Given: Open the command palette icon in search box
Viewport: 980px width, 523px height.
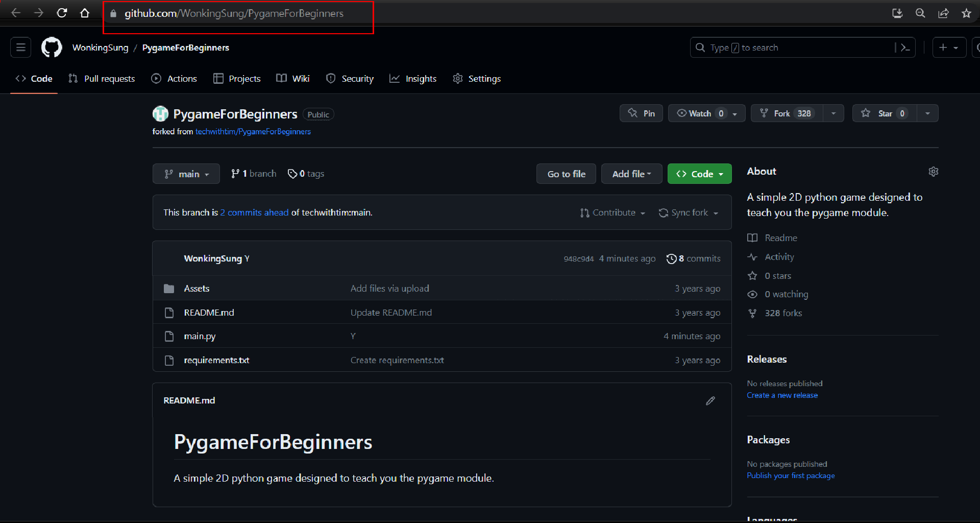Looking at the screenshot, I should [905, 47].
